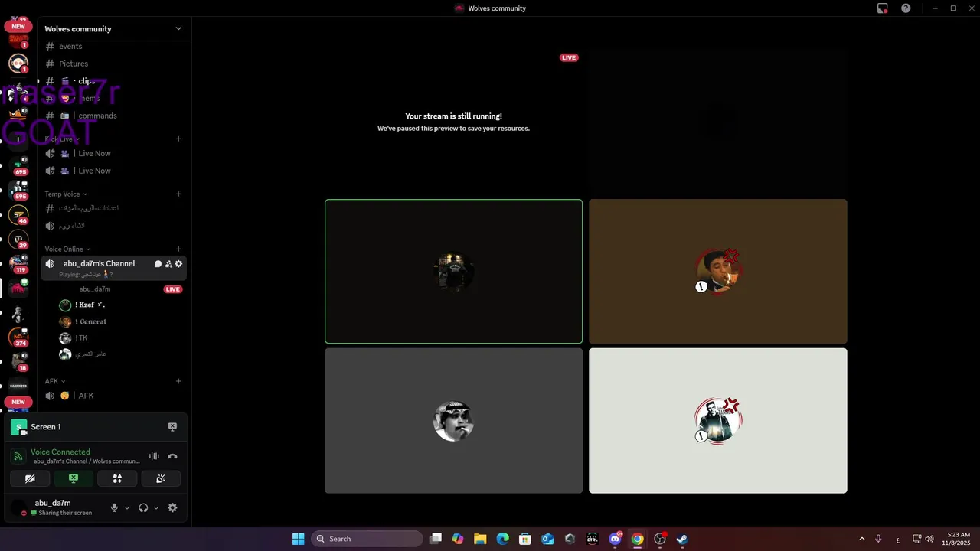980x551 pixels.
Task: Collapse the AFK category
Action: point(55,381)
